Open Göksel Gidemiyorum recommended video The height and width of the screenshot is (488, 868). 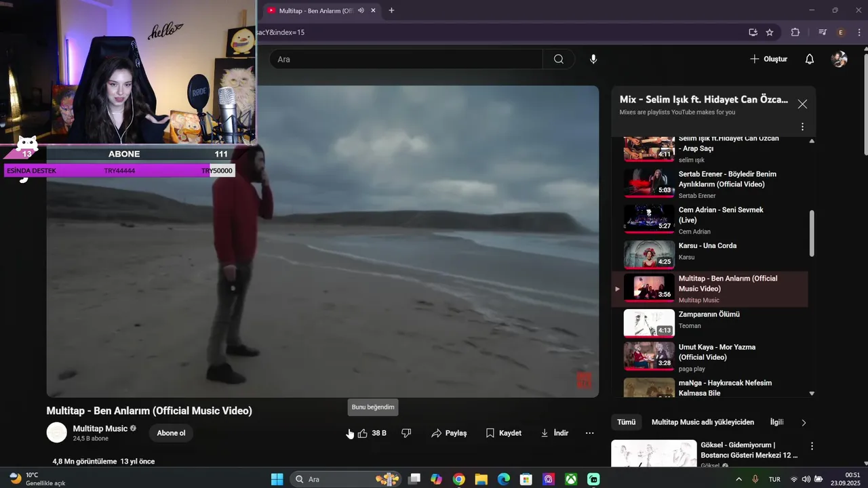(705, 454)
